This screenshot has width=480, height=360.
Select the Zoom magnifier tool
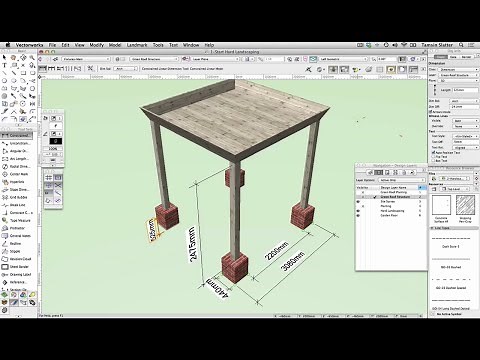tap(32, 58)
